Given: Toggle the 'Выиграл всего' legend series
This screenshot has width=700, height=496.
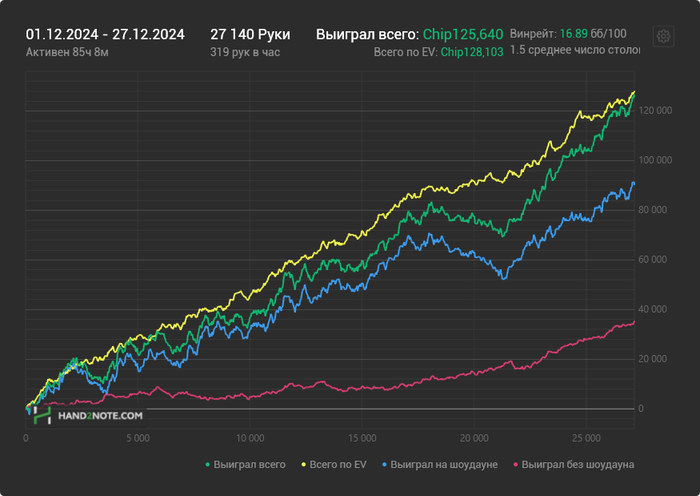Looking at the screenshot, I should click(245, 465).
